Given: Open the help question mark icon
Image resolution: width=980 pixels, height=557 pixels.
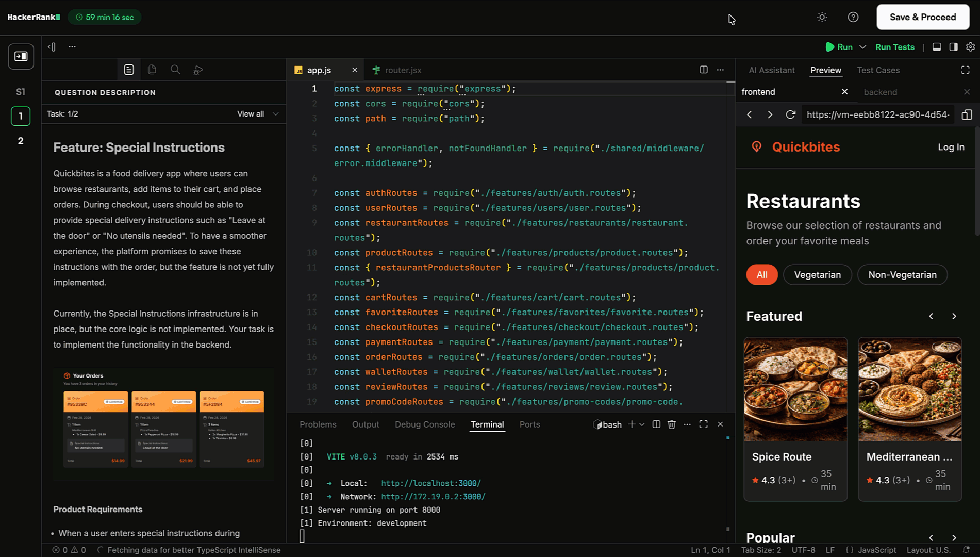Looking at the screenshot, I should 853,17.
